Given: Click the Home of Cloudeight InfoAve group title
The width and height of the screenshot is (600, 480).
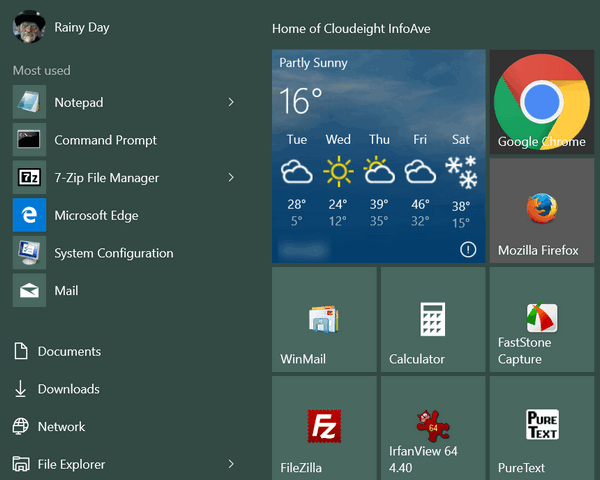Looking at the screenshot, I should tap(351, 29).
